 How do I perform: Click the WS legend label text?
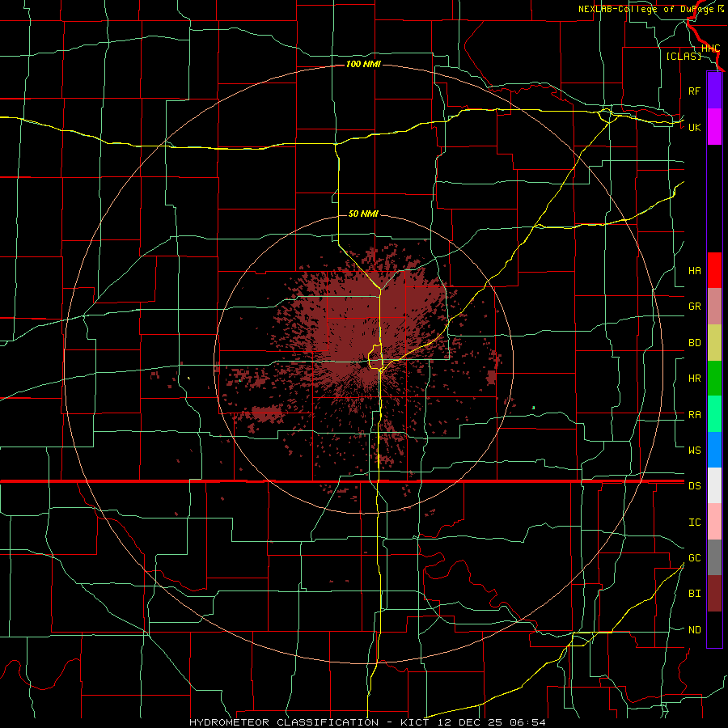pyautogui.click(x=694, y=450)
